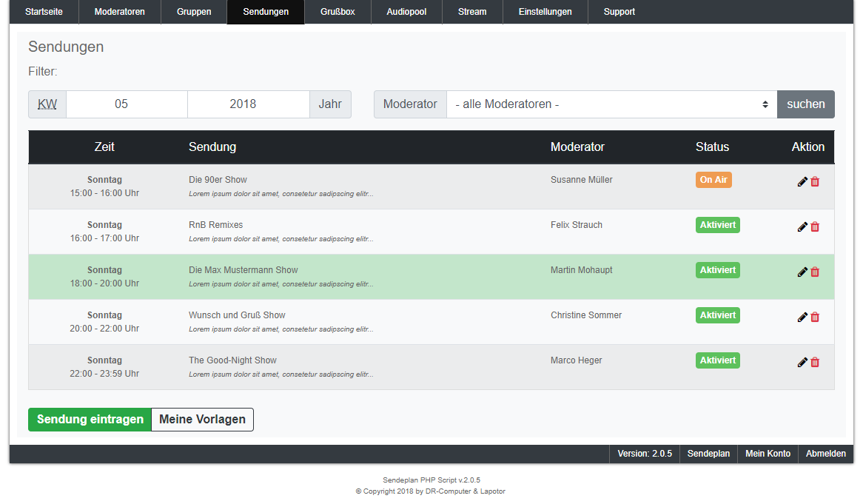Click pencil icon for RnB Remixes
This screenshot has height=504, width=863.
pos(802,226)
